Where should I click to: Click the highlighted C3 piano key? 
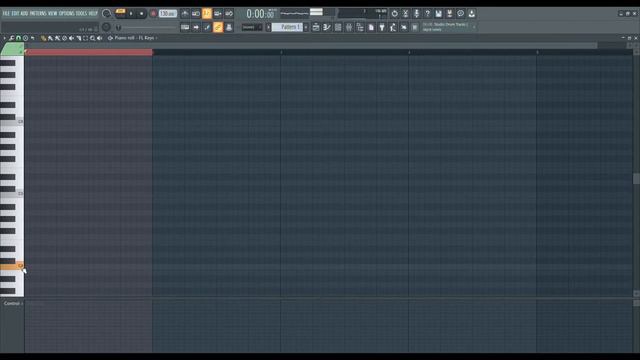point(11,266)
